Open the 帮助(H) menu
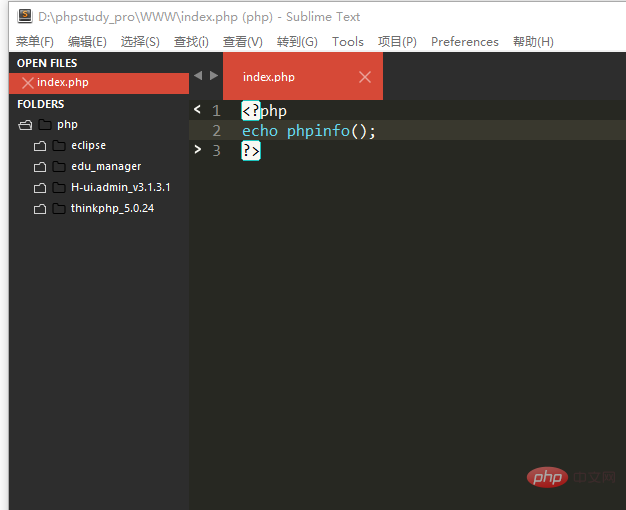 pos(533,42)
